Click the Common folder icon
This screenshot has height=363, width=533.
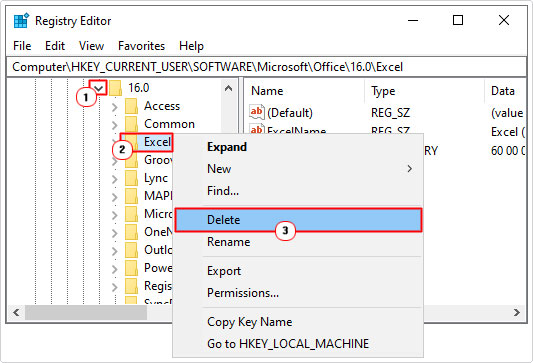coord(132,124)
